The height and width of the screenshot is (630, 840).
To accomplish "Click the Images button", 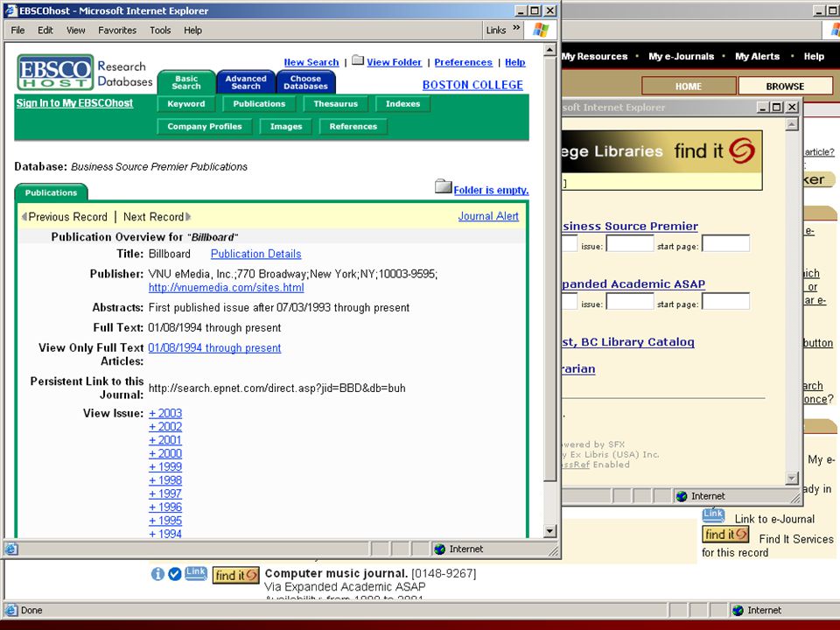I will [286, 126].
